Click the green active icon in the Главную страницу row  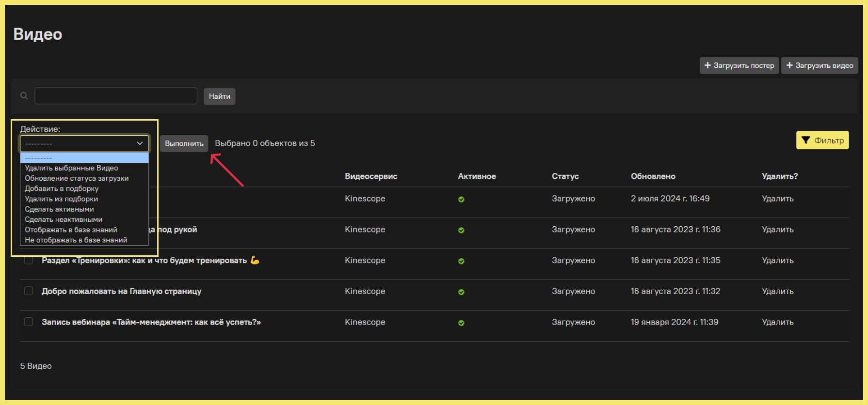[461, 292]
